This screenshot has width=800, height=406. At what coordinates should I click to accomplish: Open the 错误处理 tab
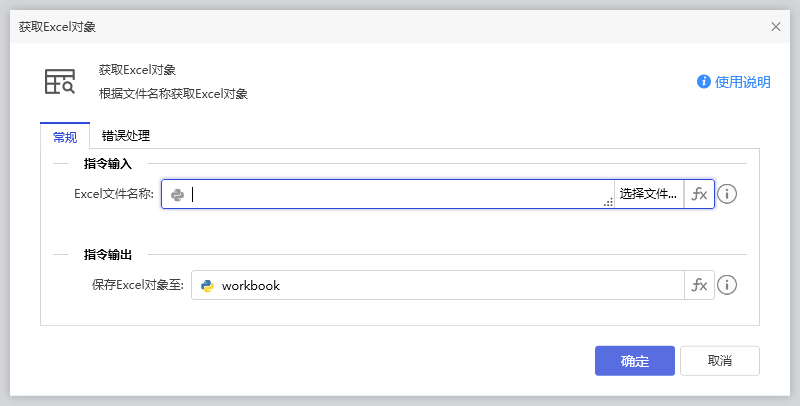(125, 136)
